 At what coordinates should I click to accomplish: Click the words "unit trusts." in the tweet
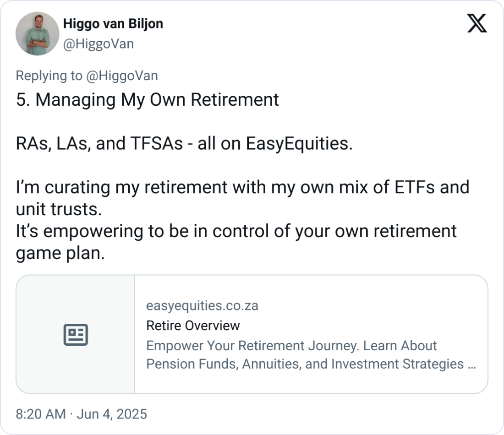click(59, 209)
